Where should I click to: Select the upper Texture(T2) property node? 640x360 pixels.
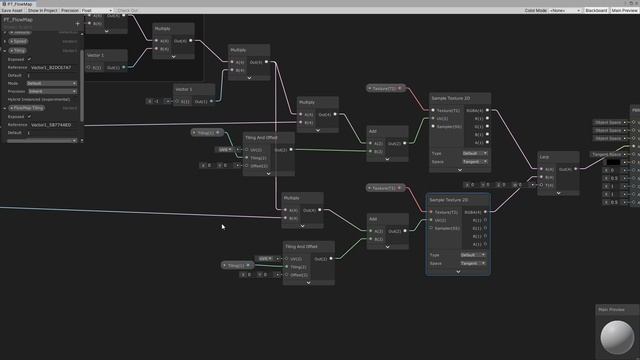point(385,88)
